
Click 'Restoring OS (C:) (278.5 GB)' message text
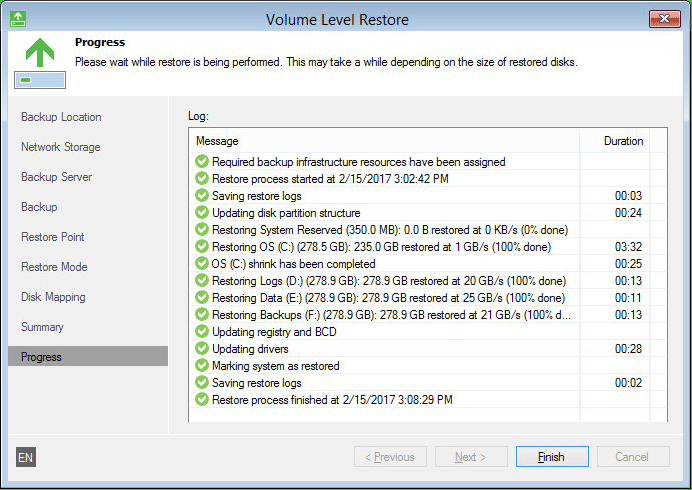[381, 247]
